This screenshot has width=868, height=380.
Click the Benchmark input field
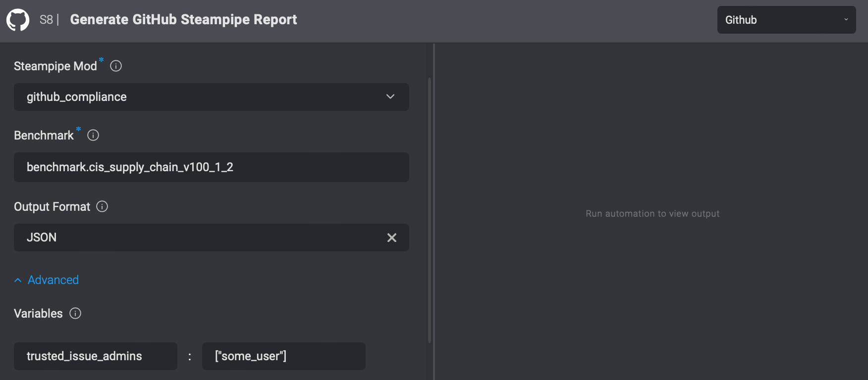[x=212, y=167]
